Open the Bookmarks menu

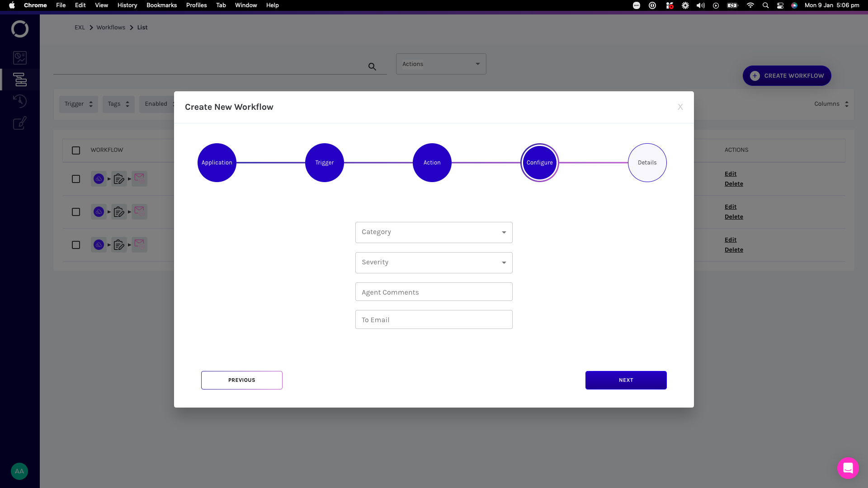(x=161, y=5)
